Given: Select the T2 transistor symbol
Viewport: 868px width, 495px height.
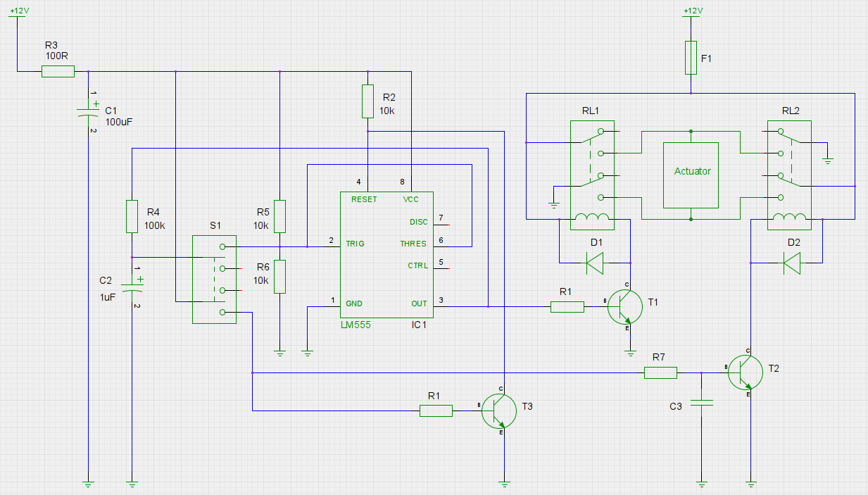Looking at the screenshot, I should click(x=745, y=372).
